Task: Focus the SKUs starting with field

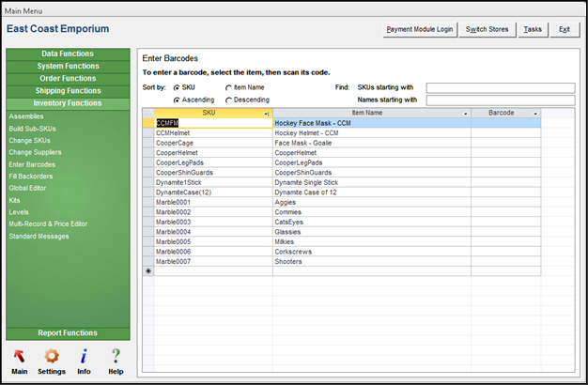Action: tap(501, 88)
